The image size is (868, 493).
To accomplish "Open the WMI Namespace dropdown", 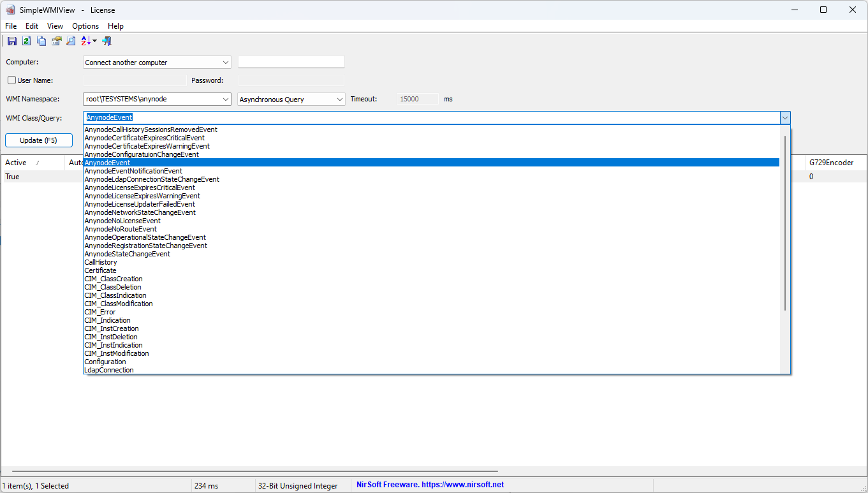I will click(x=226, y=99).
